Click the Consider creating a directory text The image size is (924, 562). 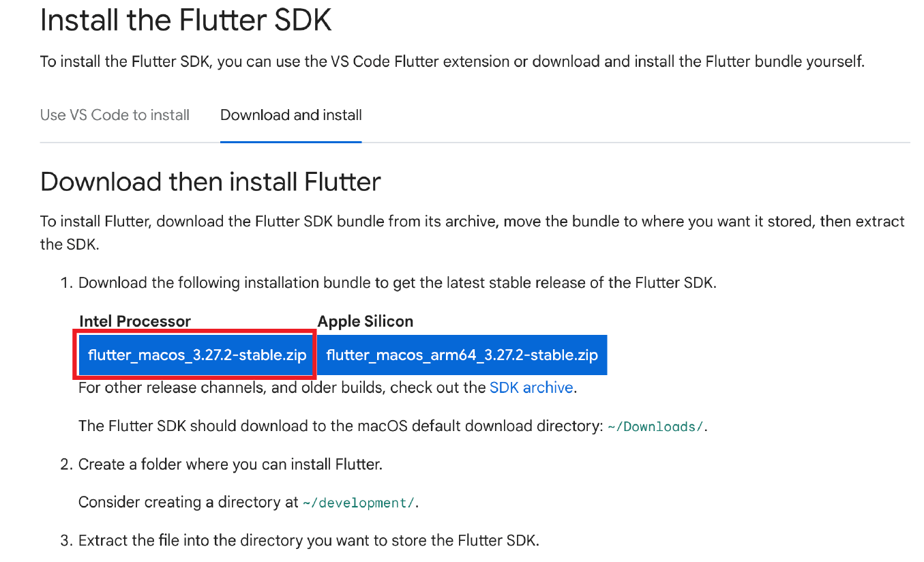[x=189, y=503]
